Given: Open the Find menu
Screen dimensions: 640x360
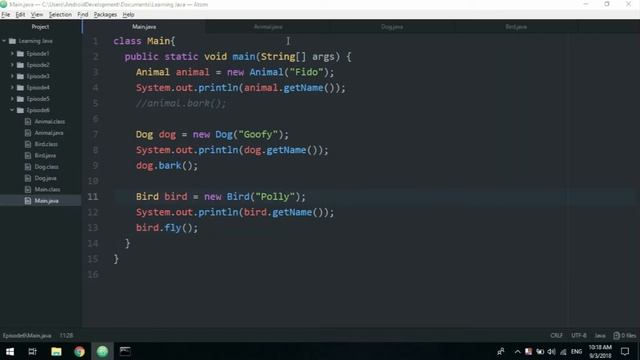Looking at the screenshot, I should click(82, 14).
